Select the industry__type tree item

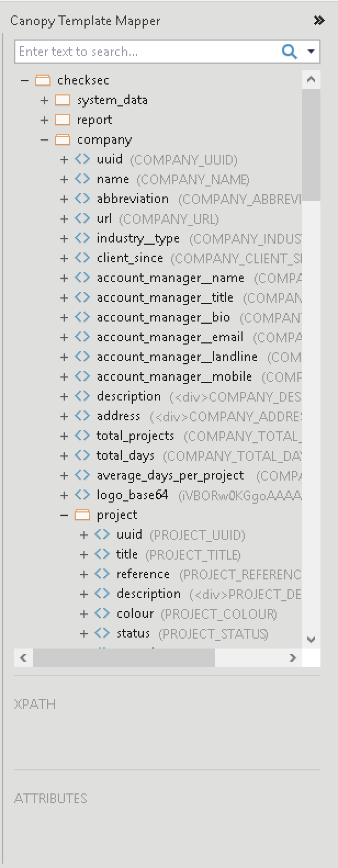click(138, 239)
